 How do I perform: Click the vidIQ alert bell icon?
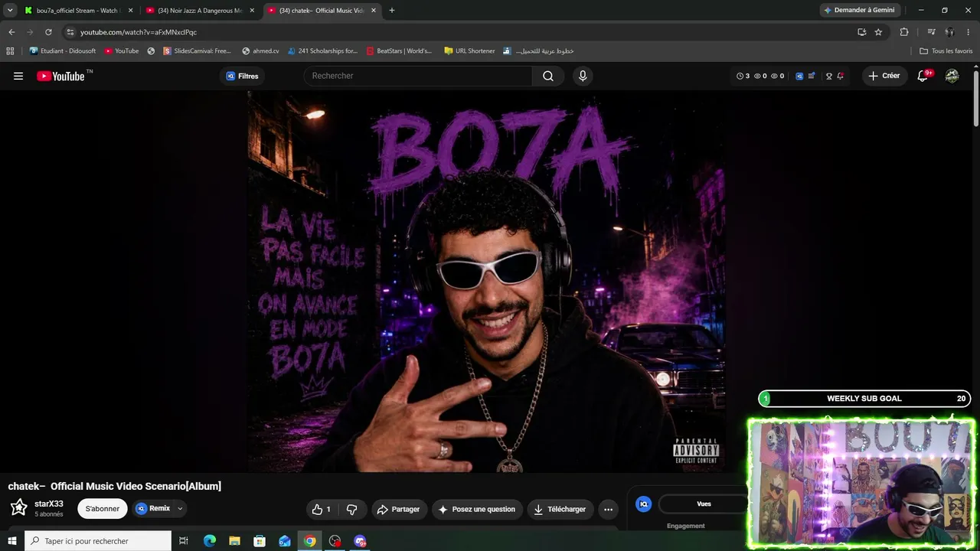click(841, 76)
